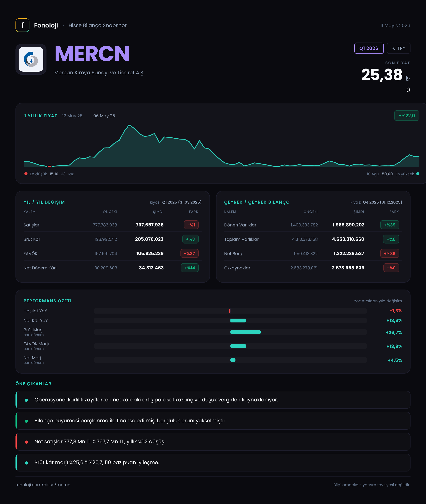Click the Net Kâr YoY progress bar
The image size is (426, 504).
coord(238,321)
